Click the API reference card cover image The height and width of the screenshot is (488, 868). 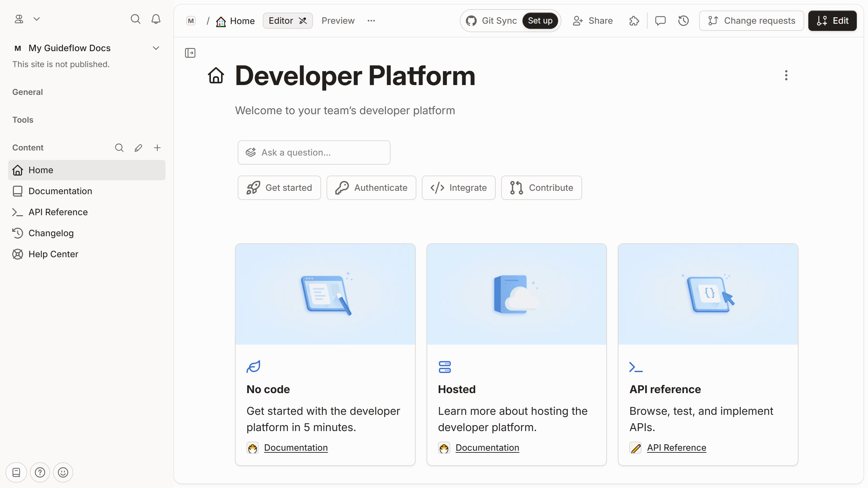708,294
